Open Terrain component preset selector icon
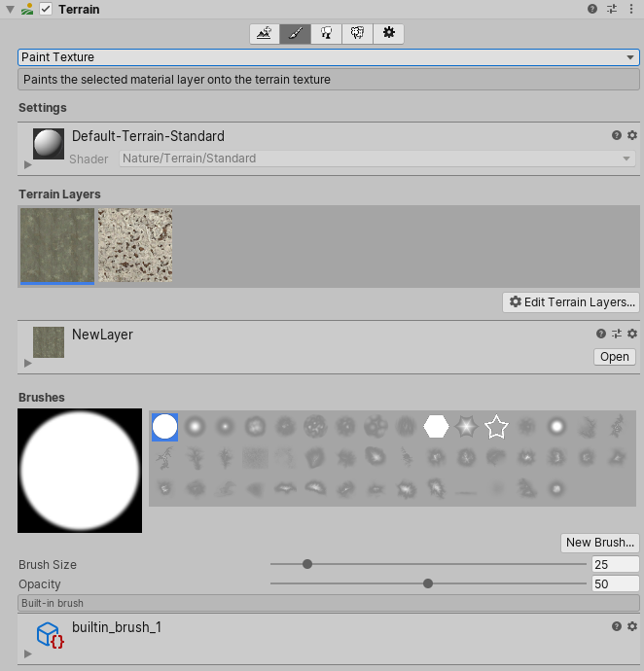 (612, 9)
